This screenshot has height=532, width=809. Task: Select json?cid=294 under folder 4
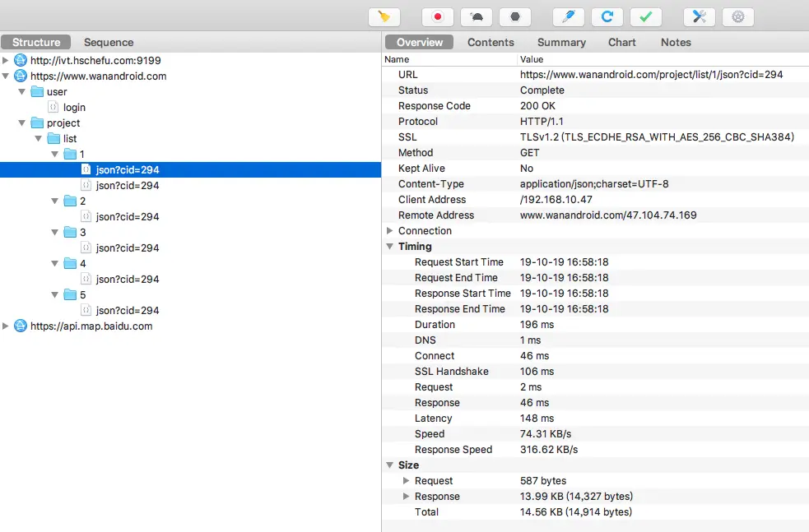pos(128,279)
